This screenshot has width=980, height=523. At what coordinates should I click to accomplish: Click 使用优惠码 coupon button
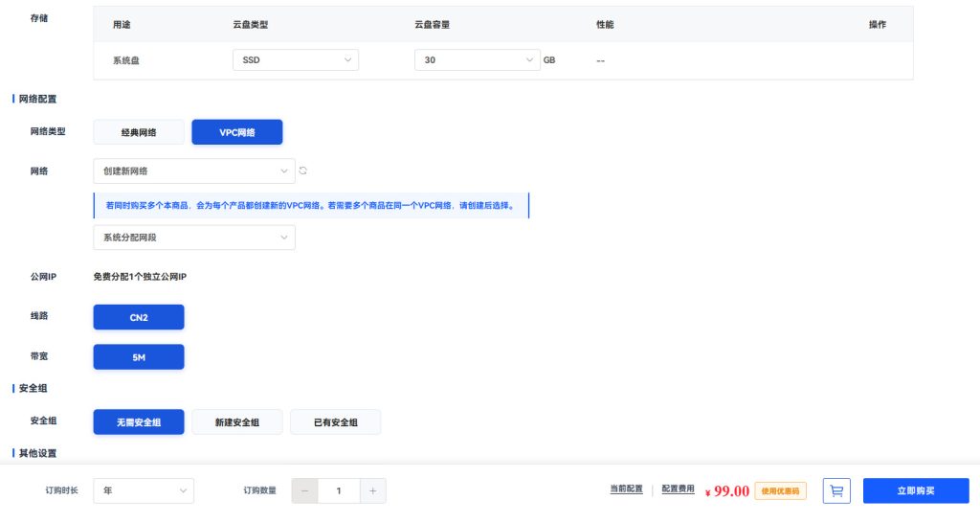[780, 491]
